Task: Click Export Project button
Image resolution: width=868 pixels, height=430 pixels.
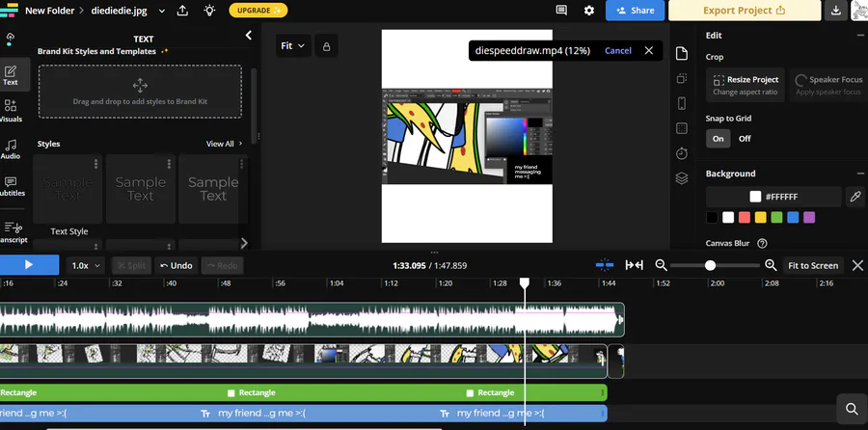Action: tap(744, 11)
